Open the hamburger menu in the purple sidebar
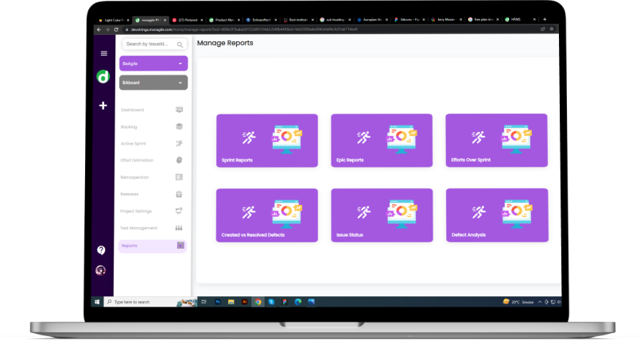This screenshot has width=644, height=344. click(104, 53)
